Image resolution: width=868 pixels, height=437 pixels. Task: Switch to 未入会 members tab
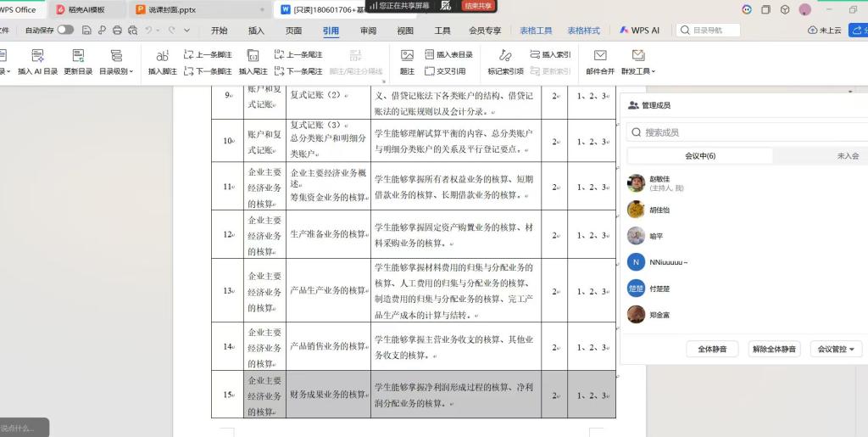point(847,156)
